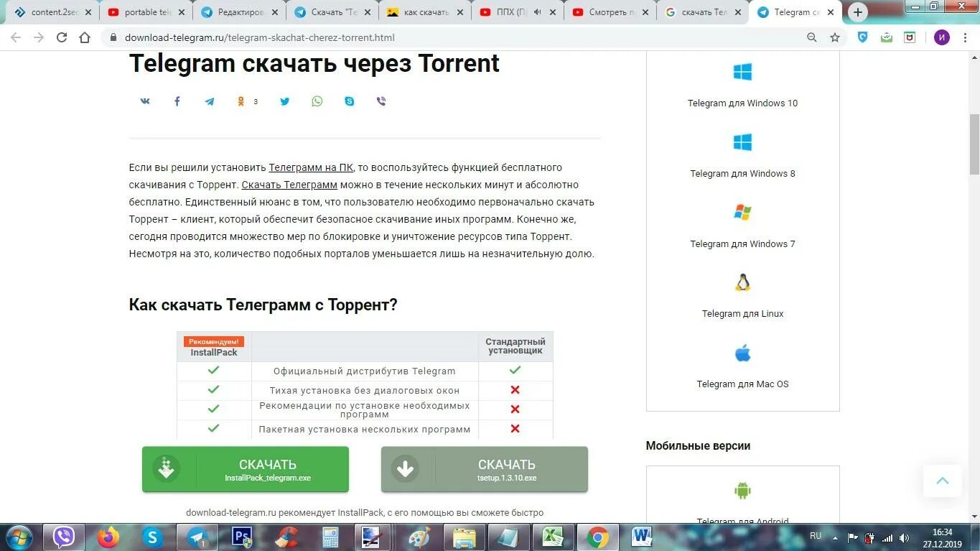This screenshot has width=980, height=551.
Task: Open Telegram для Mac OS link
Action: coord(742,384)
